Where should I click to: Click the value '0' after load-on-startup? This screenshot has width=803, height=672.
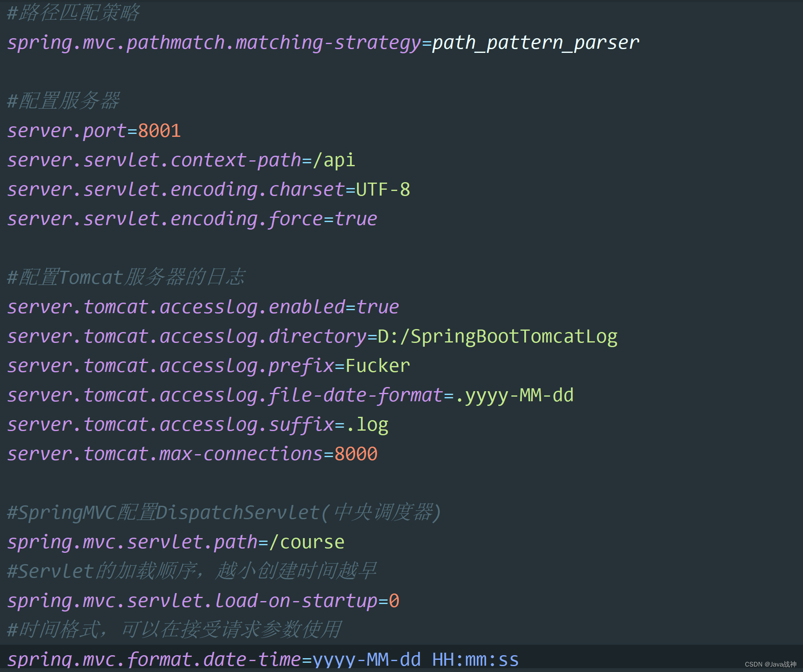(394, 601)
